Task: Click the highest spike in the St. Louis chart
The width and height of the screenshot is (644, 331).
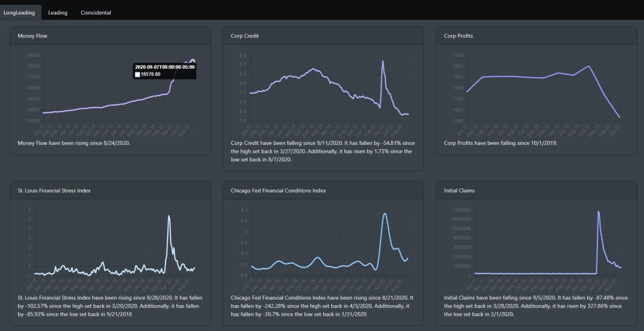Action: pyautogui.click(x=169, y=216)
